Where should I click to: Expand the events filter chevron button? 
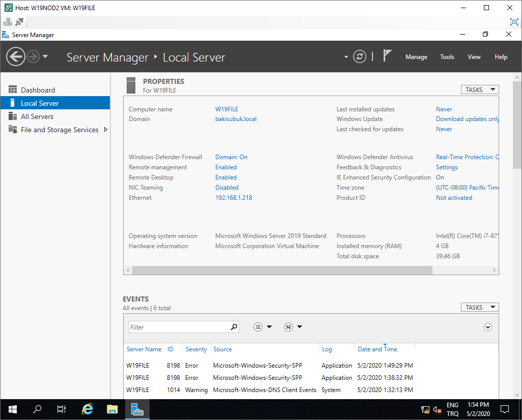click(488, 327)
